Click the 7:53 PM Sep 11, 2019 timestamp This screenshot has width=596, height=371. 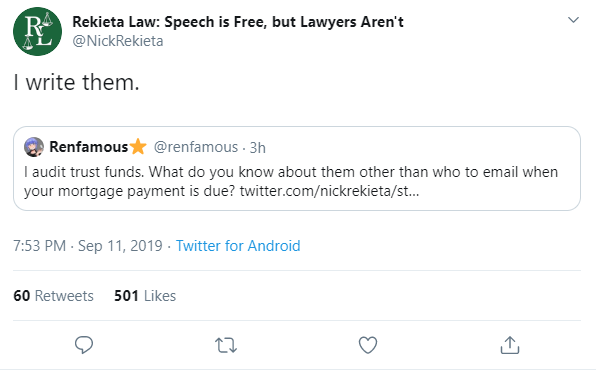click(x=88, y=246)
